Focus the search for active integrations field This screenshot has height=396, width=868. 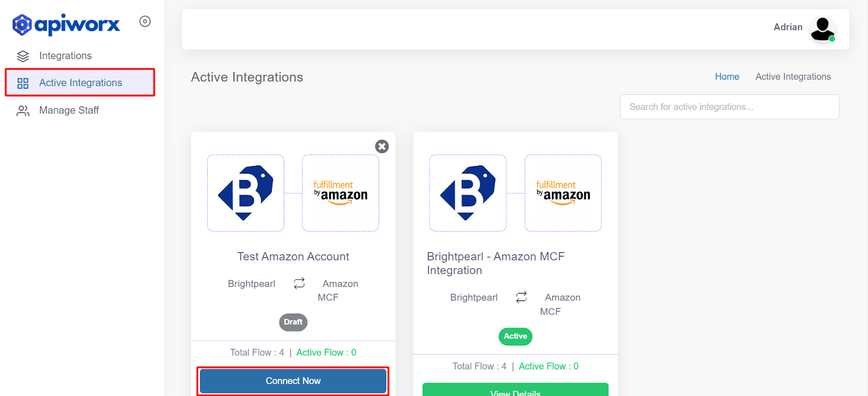(x=730, y=107)
